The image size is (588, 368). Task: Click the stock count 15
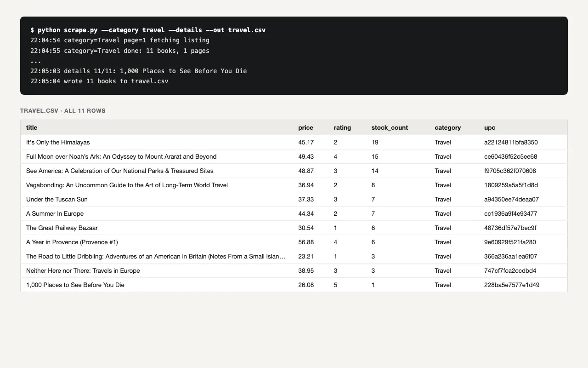tap(375, 156)
